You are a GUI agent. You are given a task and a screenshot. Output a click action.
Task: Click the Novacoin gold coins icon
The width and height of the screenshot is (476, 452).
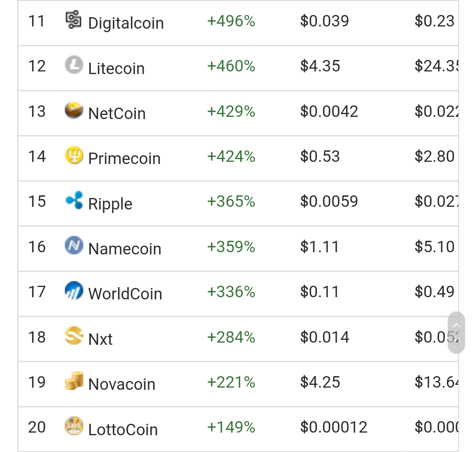point(74,381)
